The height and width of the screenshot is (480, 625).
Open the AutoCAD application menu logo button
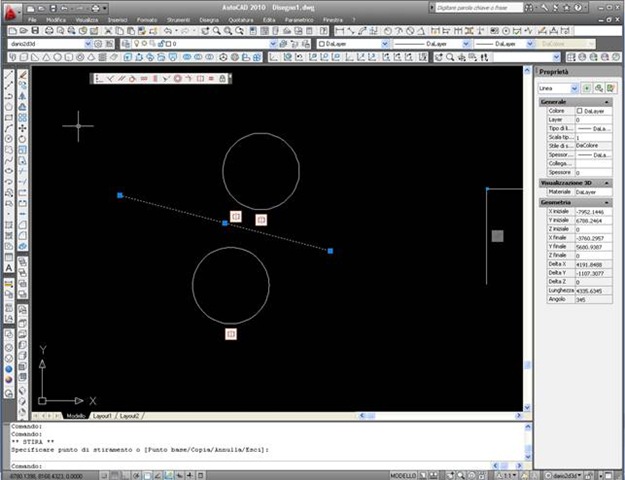point(12,13)
